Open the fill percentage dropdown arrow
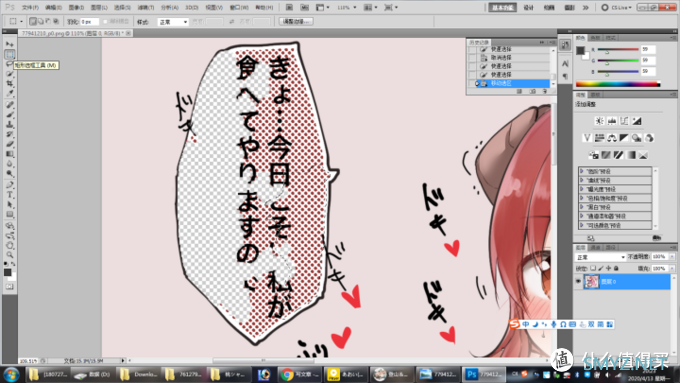The width and height of the screenshot is (680, 383). tap(672, 268)
